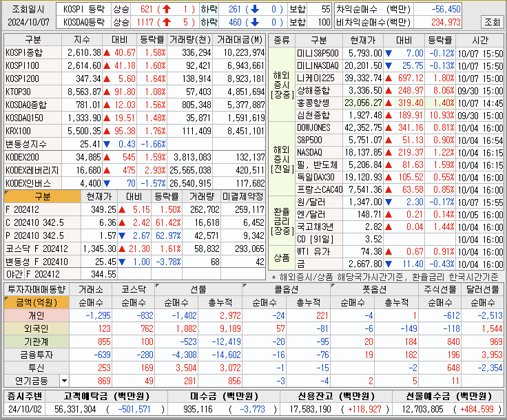This screenshot has width=507, height=420.
Task: Click the 선물예수금 value 12,703,805
Action: click(x=422, y=410)
